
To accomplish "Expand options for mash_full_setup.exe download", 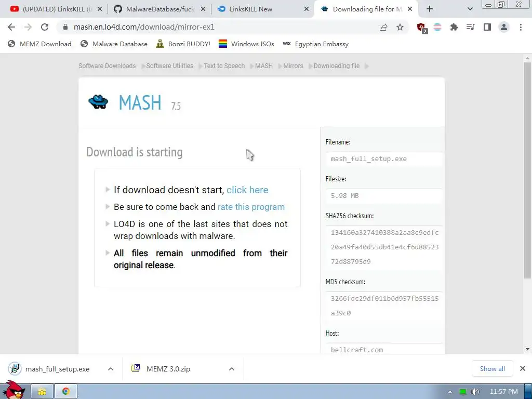I will click(111, 369).
